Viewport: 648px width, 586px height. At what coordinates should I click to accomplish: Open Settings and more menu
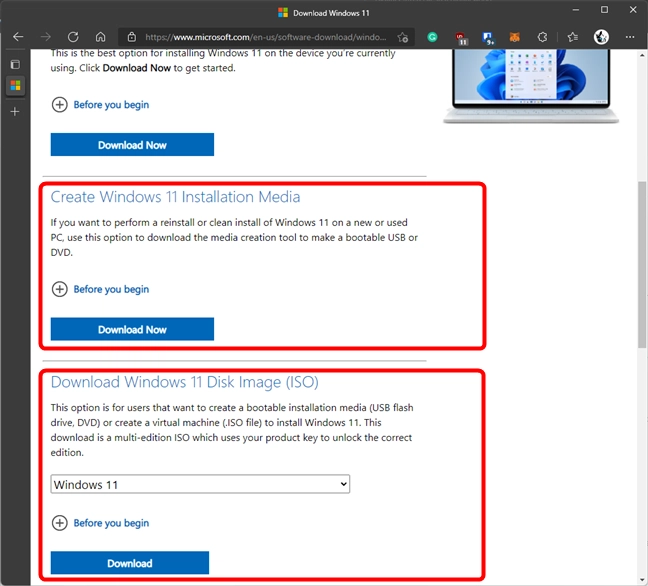coord(630,37)
